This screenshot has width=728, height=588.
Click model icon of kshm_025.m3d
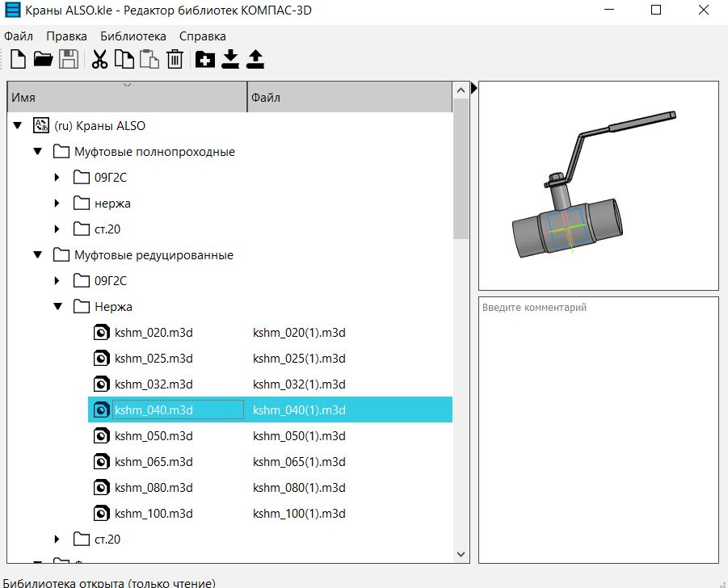click(102, 359)
